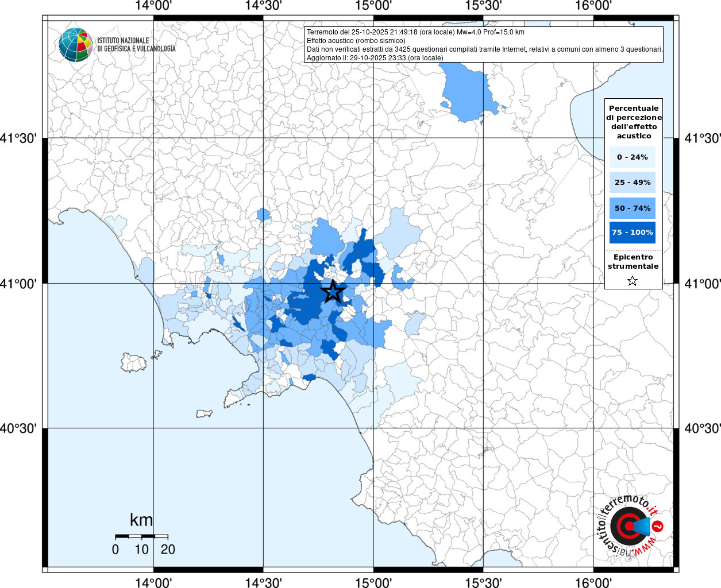Click the top axis label 15°00'
This screenshot has height=588, width=721.
pyautogui.click(x=373, y=6)
